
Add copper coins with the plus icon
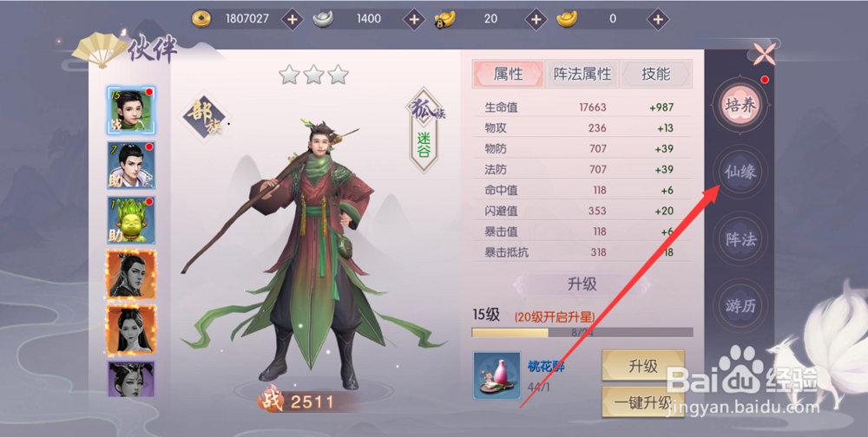(x=293, y=19)
